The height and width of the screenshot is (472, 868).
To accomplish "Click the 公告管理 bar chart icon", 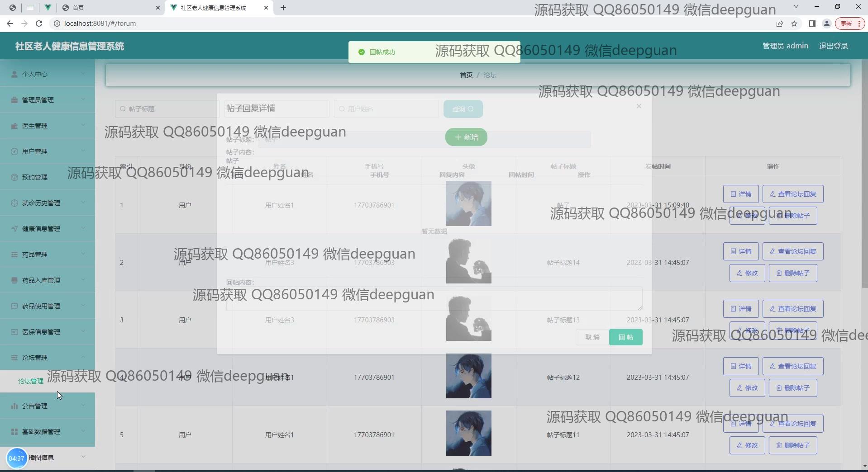I will click(x=14, y=406).
